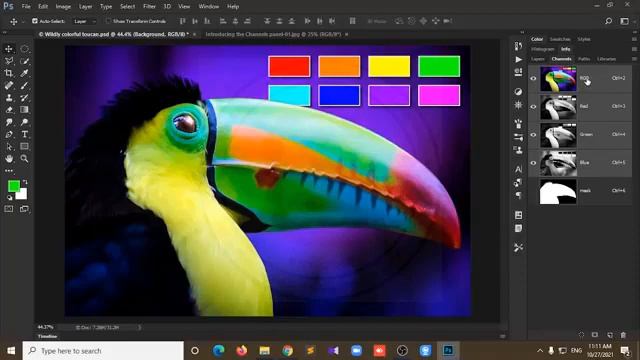This screenshot has width=640, height=360.
Task: Toggle Quick Mask mode button
Action: pos(9,209)
